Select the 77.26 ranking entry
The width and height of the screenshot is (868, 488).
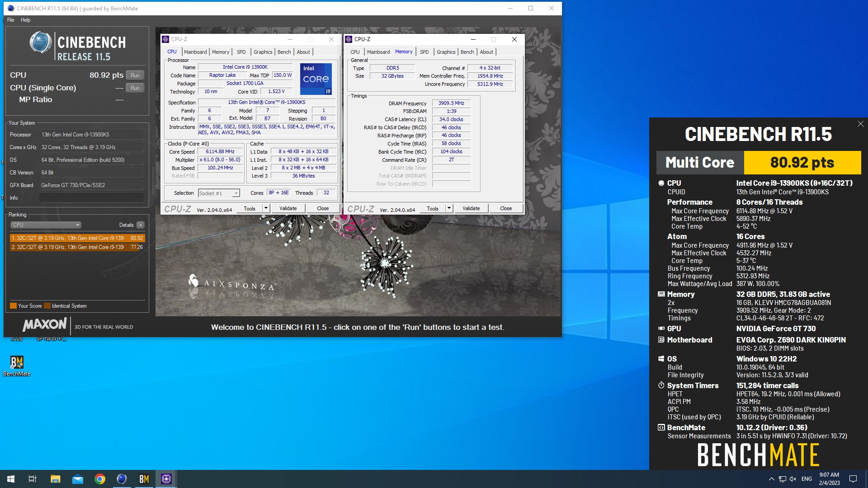77,247
